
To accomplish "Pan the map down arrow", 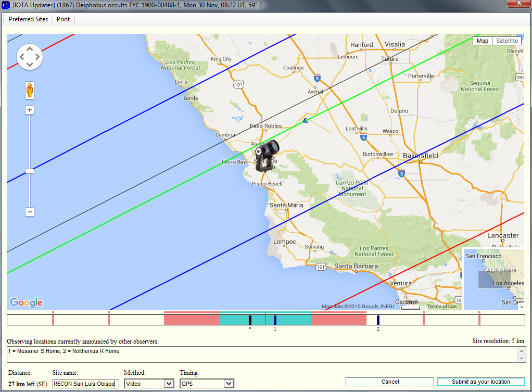I will pos(30,64).
